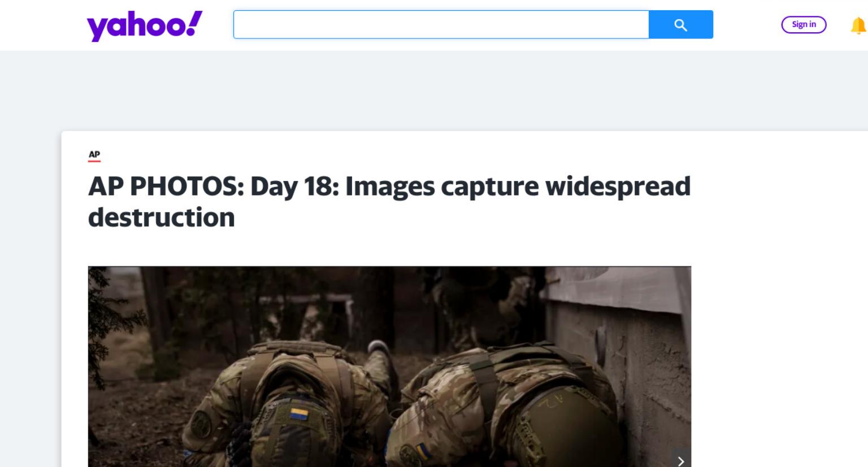Open the notifications bell
This screenshot has width=868, height=467.
point(858,25)
